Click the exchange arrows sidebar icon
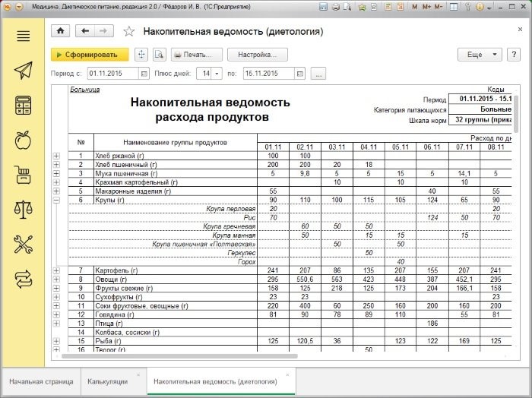 click(24, 279)
